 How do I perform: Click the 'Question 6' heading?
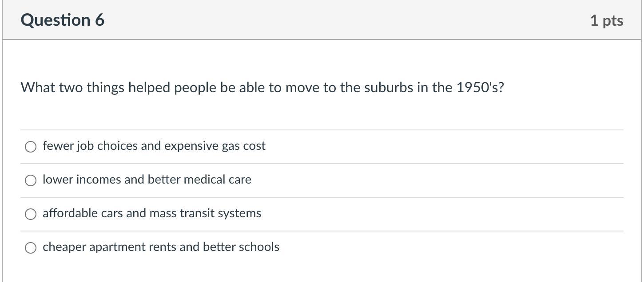coord(63,20)
